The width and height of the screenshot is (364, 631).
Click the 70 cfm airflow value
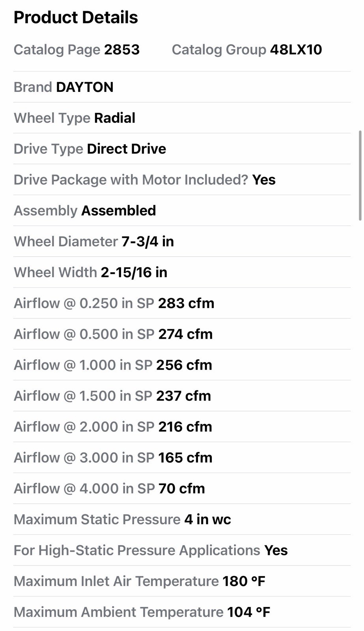pos(182,489)
